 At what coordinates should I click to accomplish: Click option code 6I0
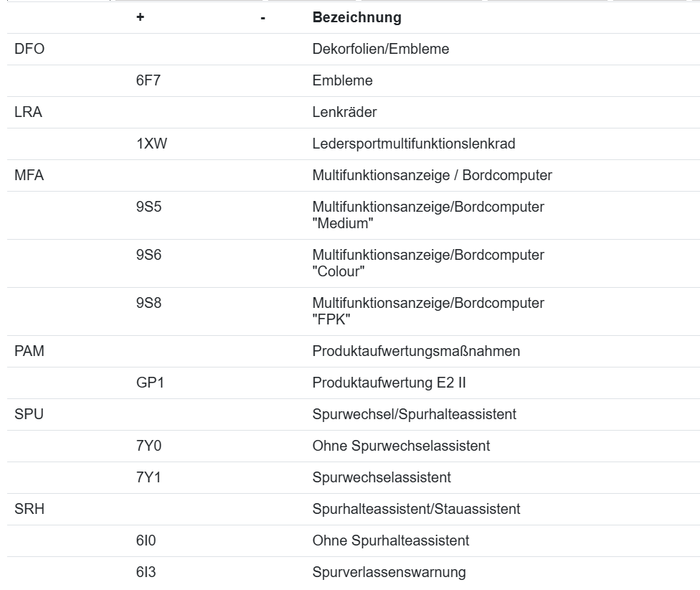146,540
